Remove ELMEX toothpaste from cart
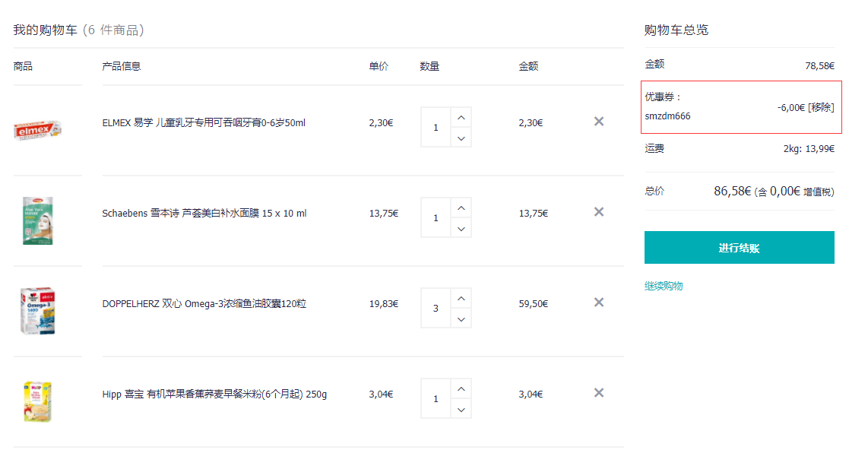Image resolution: width=868 pixels, height=450 pixels. [598, 121]
